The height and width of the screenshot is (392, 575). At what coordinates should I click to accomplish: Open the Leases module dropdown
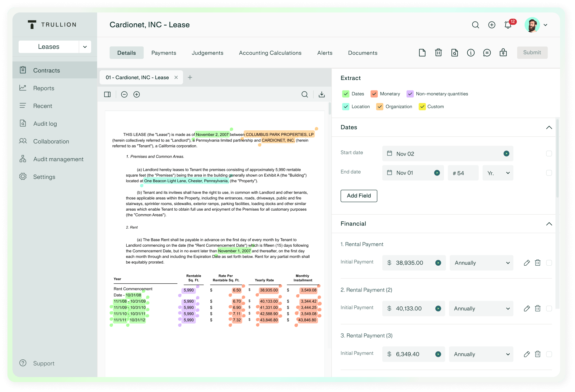pos(85,47)
